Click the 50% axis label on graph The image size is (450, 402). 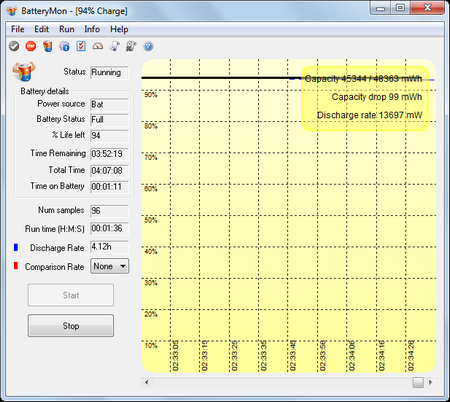click(151, 220)
